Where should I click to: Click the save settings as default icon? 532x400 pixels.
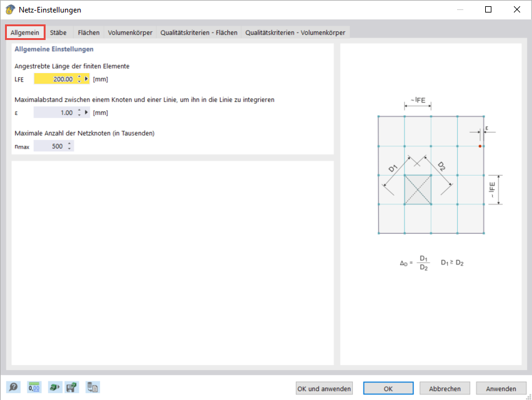coord(72,387)
